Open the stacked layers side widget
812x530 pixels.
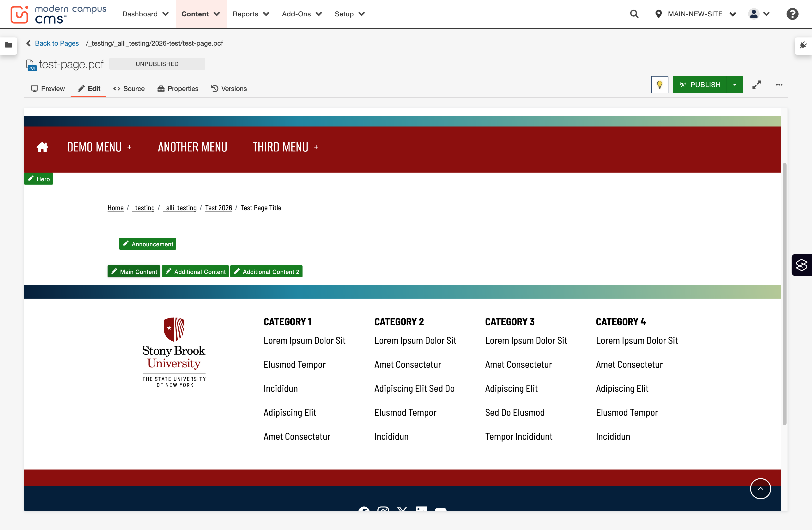click(801, 265)
